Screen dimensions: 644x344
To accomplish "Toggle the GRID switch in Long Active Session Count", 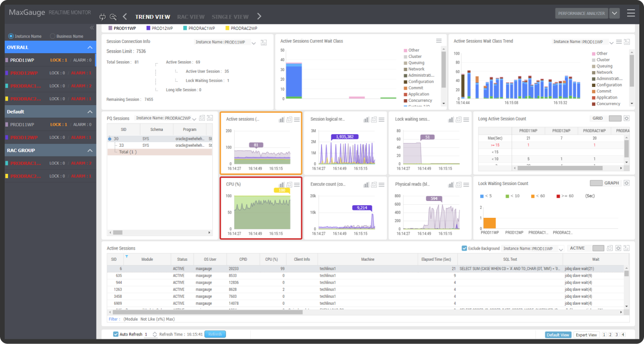I will click(615, 118).
